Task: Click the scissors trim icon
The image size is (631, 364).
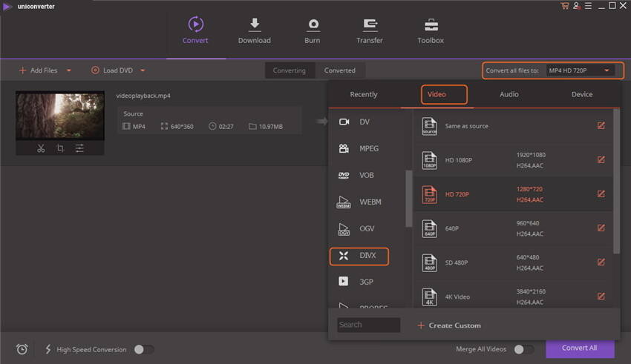Action: pyautogui.click(x=41, y=148)
